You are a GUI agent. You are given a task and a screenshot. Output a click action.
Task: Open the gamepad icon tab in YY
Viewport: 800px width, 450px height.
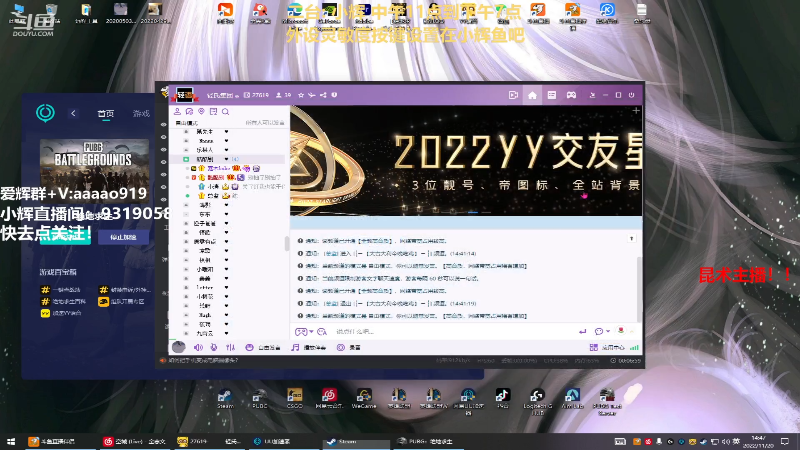click(571, 95)
